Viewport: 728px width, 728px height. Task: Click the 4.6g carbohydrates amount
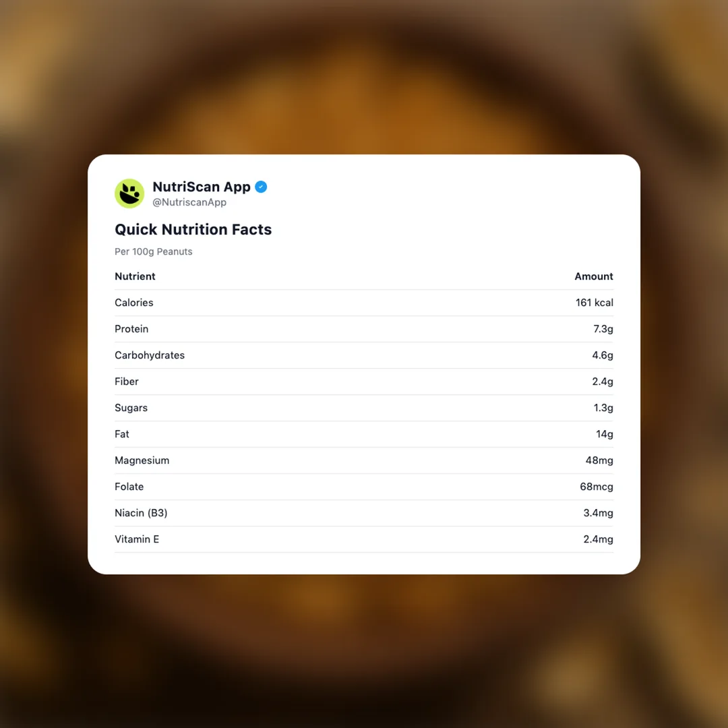603,355
